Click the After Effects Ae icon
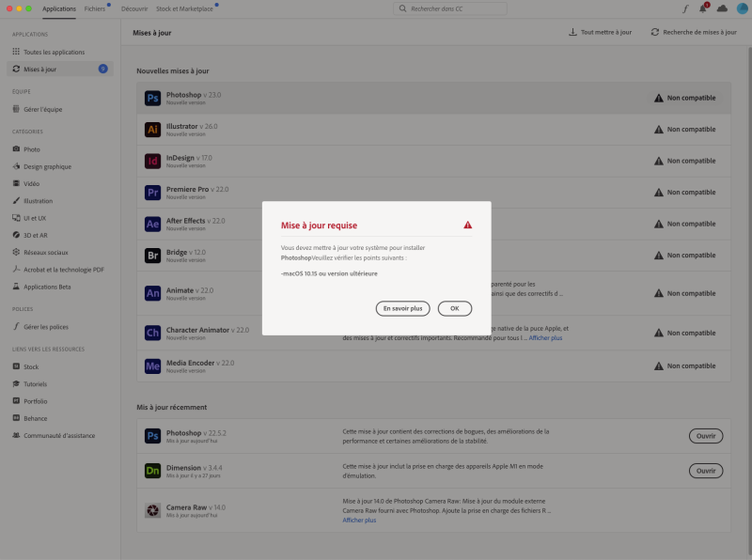 tap(152, 224)
